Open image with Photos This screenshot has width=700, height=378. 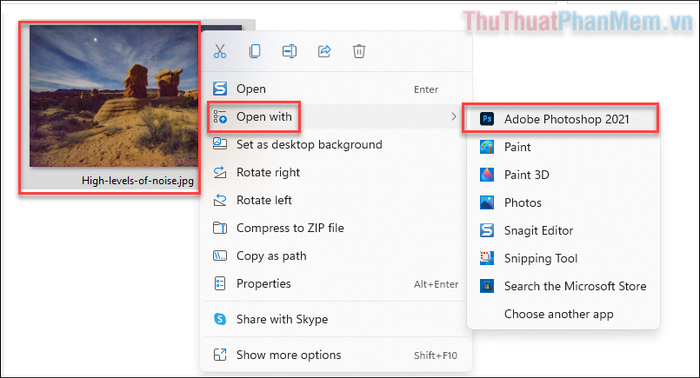point(563,203)
